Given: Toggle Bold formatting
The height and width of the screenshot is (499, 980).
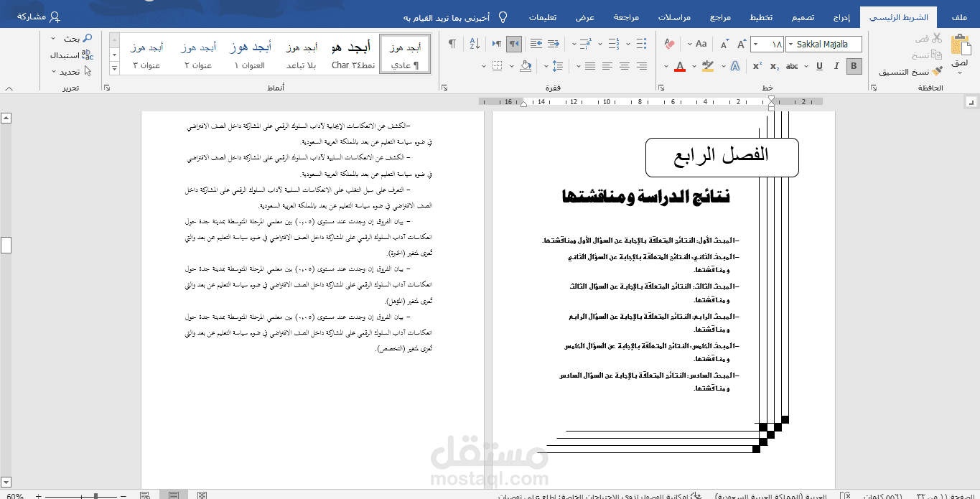Looking at the screenshot, I should 854,66.
